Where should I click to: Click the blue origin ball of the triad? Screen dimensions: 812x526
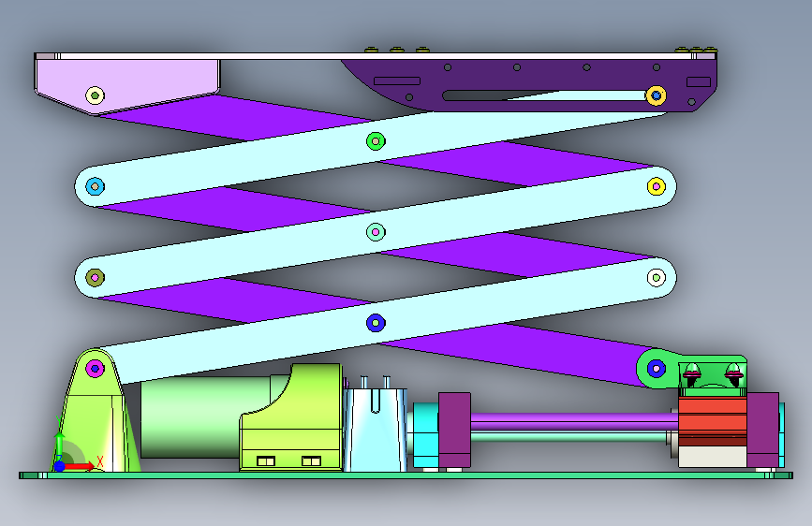[60, 466]
